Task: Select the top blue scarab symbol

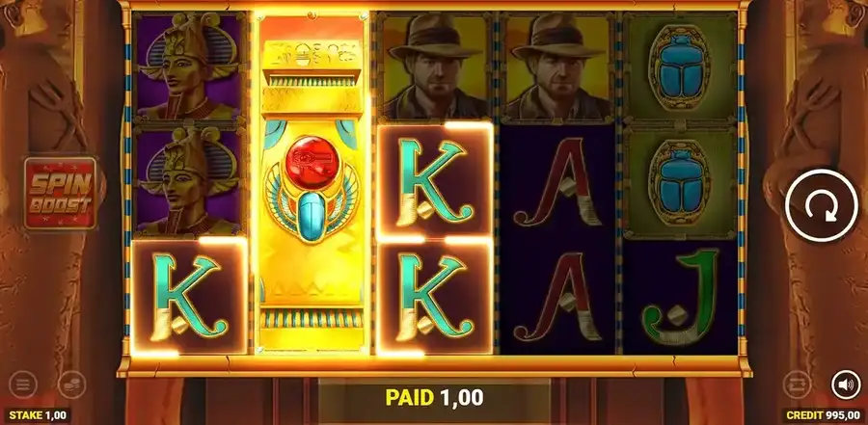Action: (680, 67)
